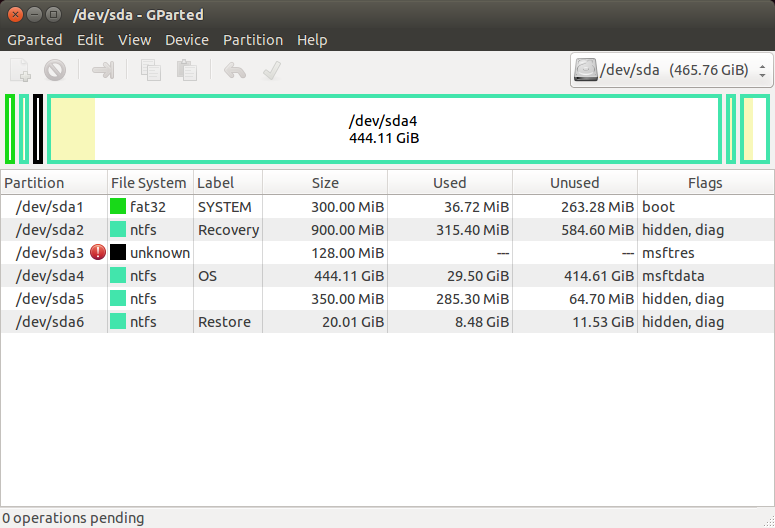Click the New partition toolbar icon
The image size is (775, 528).
[x=21, y=70]
